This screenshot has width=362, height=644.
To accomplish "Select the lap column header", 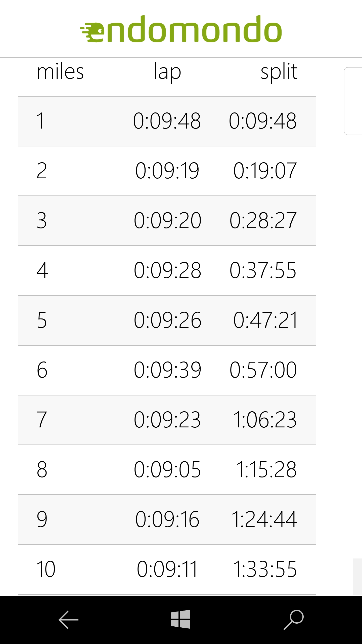I will [x=167, y=72].
